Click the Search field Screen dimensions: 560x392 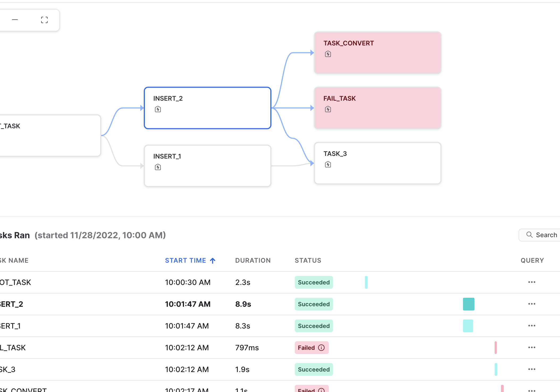(x=540, y=235)
